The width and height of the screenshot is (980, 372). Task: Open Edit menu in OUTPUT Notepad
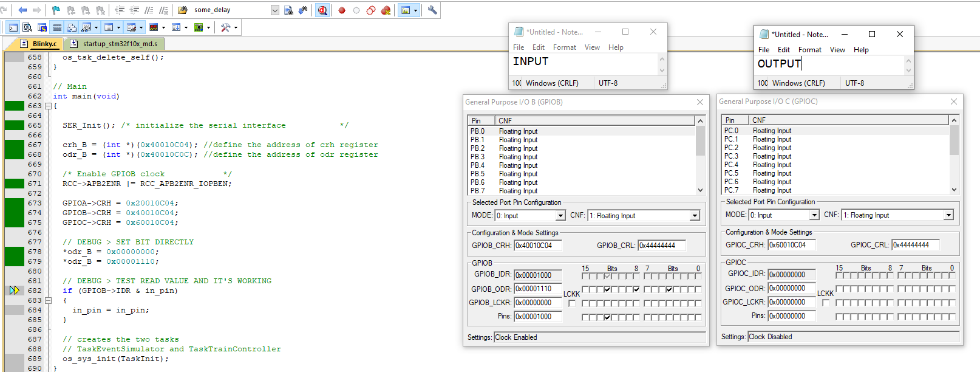[x=784, y=50]
